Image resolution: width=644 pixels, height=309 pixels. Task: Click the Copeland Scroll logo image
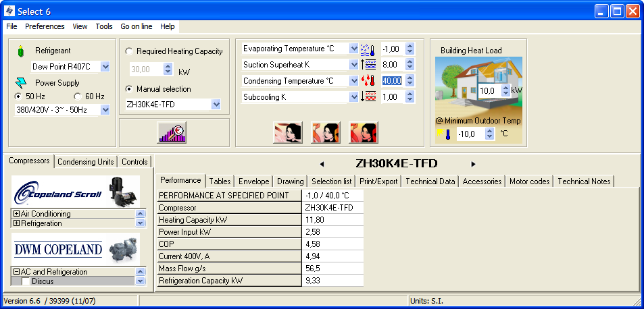(76, 192)
